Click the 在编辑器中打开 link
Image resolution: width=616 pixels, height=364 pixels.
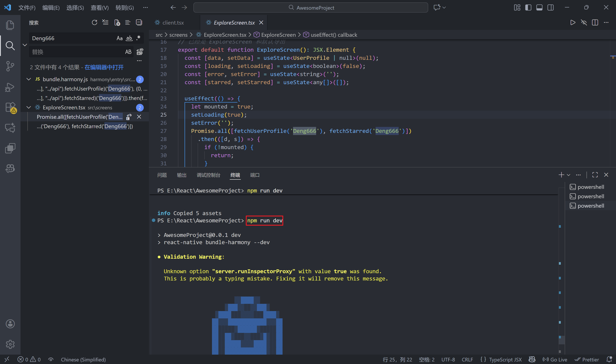click(x=104, y=68)
